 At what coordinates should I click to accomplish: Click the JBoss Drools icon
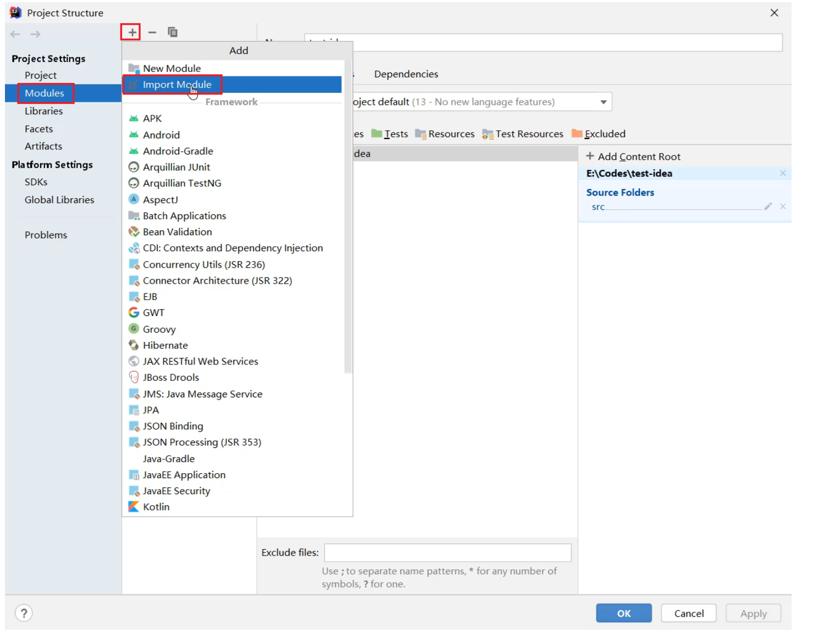(134, 378)
